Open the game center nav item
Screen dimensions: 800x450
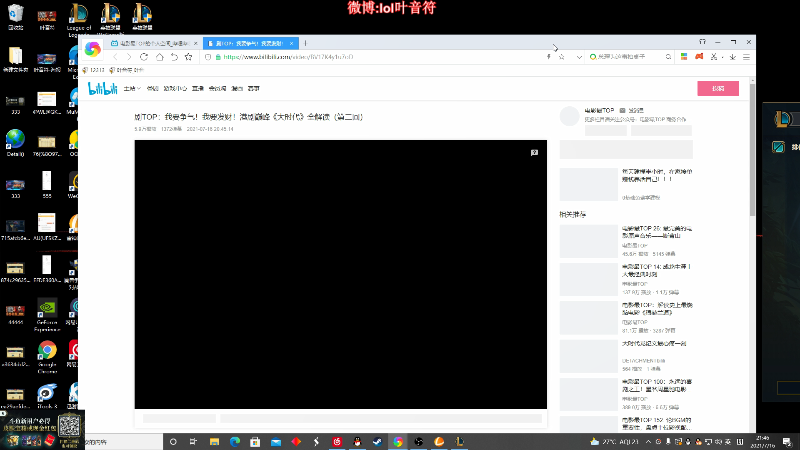(175, 89)
